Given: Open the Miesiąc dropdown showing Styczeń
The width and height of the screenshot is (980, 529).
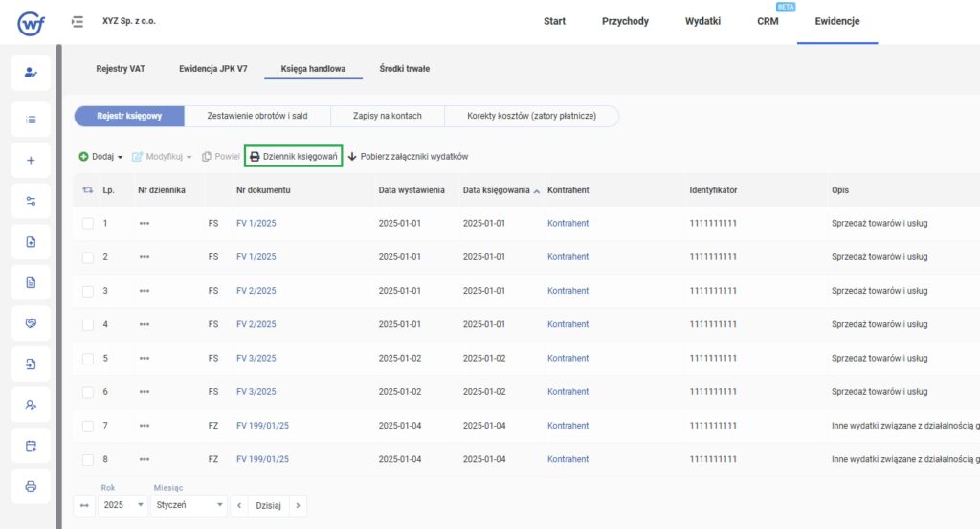Looking at the screenshot, I should [188, 504].
